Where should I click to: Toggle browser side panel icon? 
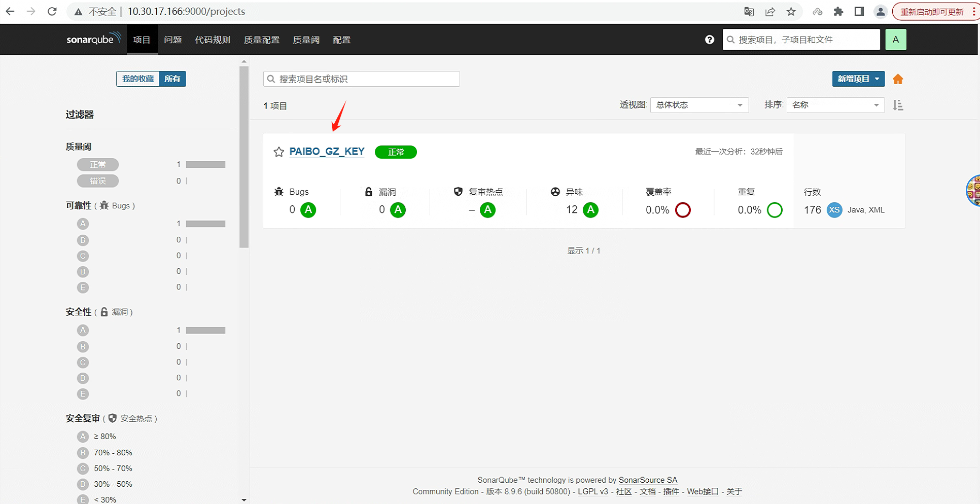coord(859,12)
